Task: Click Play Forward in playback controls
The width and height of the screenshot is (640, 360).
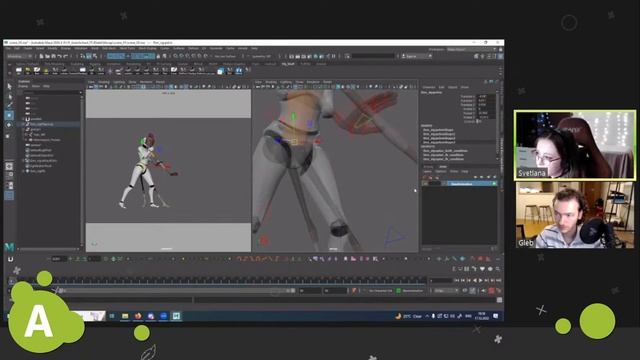Action: pos(480,280)
